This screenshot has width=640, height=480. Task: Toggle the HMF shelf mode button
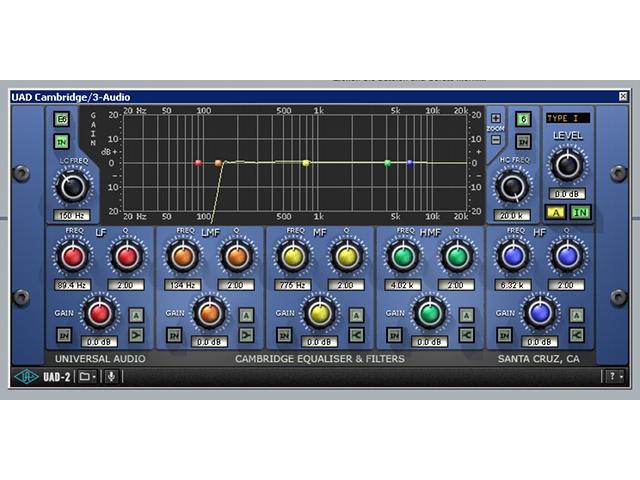click(x=467, y=335)
